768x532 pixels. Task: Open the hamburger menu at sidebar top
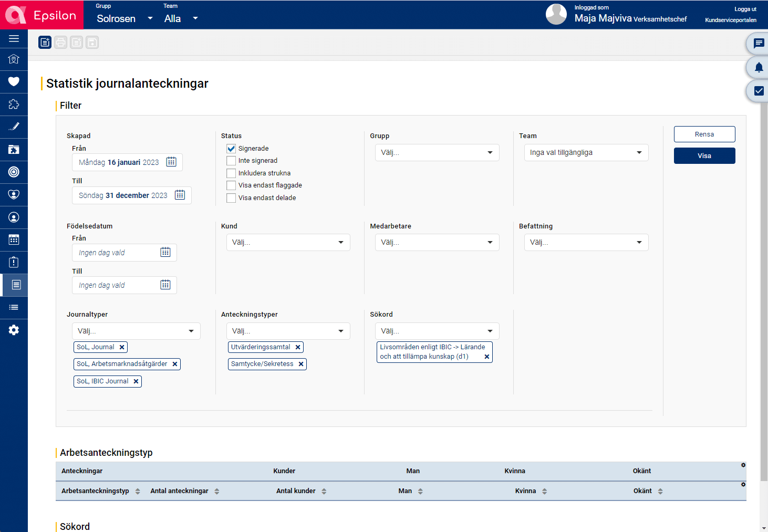(14, 38)
